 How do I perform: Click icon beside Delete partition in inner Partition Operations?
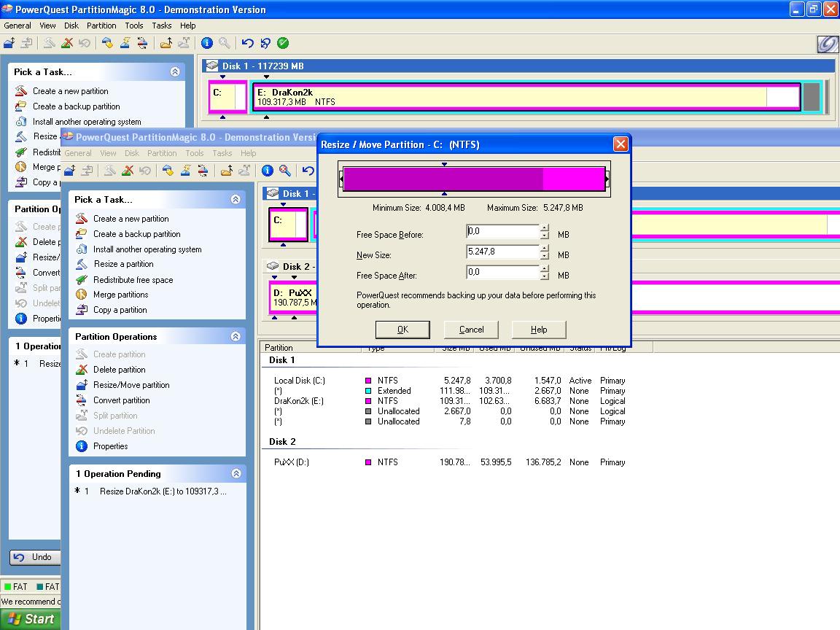coord(82,370)
